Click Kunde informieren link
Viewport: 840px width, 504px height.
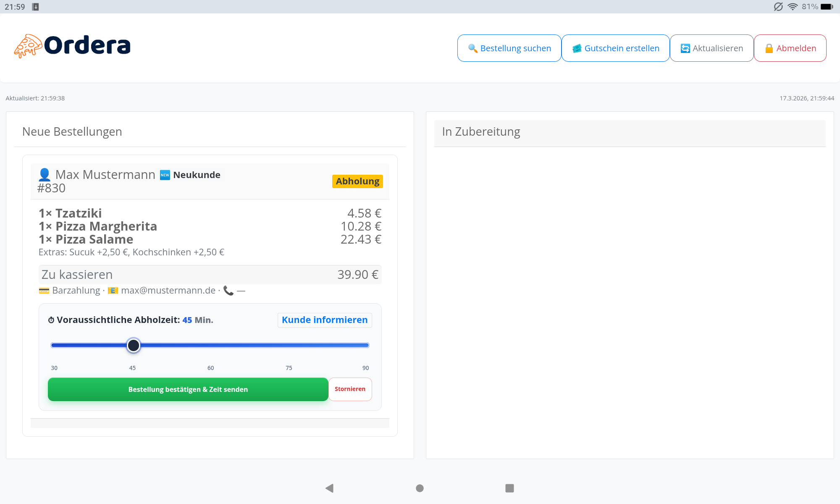pos(324,320)
